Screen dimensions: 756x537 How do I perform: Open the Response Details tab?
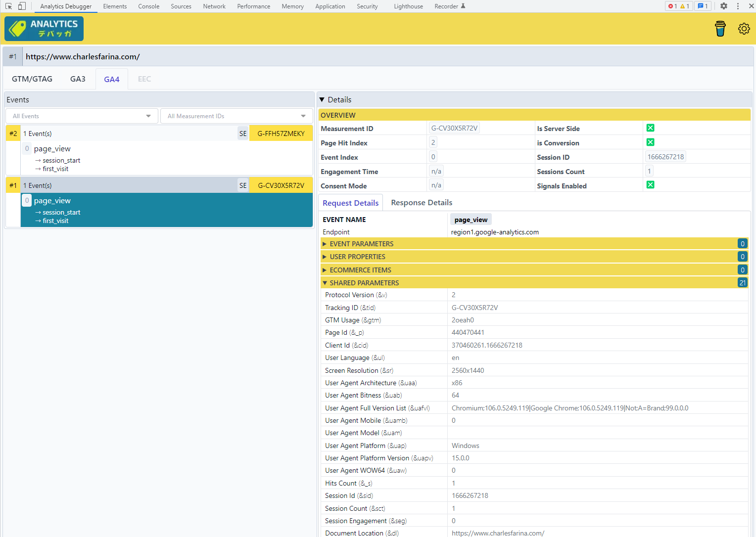click(x=422, y=203)
